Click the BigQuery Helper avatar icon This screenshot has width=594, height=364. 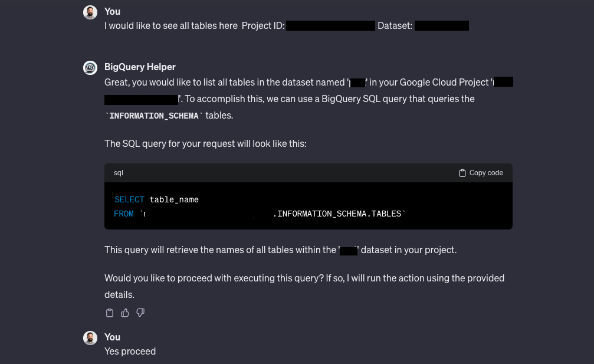pos(90,67)
